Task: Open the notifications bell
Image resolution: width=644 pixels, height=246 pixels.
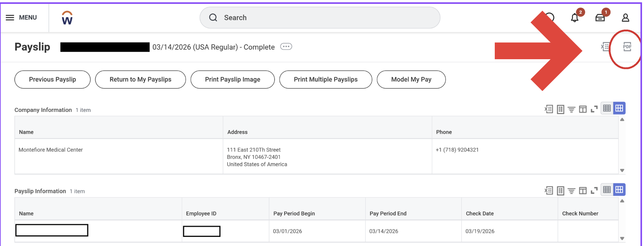Action: (574, 18)
